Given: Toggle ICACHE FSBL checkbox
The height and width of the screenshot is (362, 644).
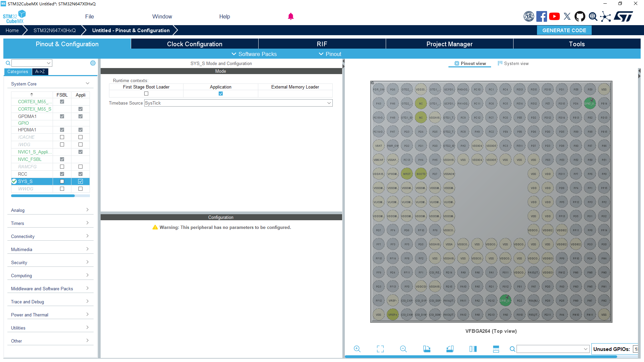Looking at the screenshot, I should [x=62, y=137].
